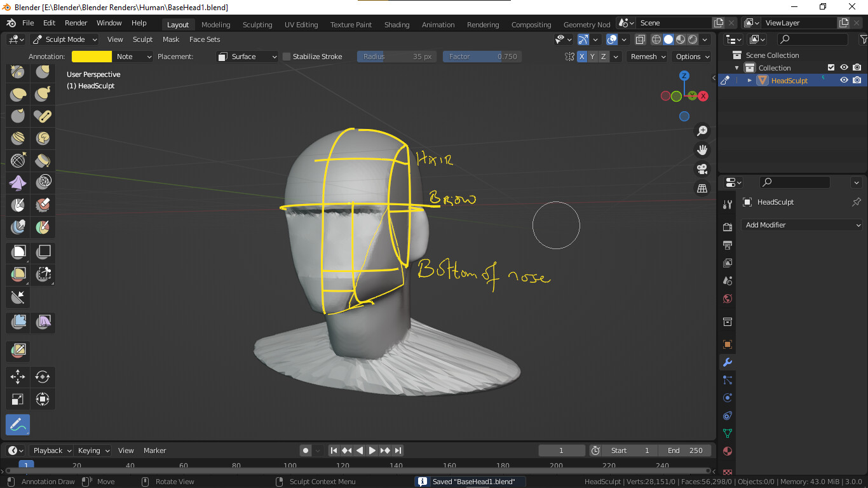The width and height of the screenshot is (868, 488).
Task: Open the Output properties tab
Action: click(728, 245)
